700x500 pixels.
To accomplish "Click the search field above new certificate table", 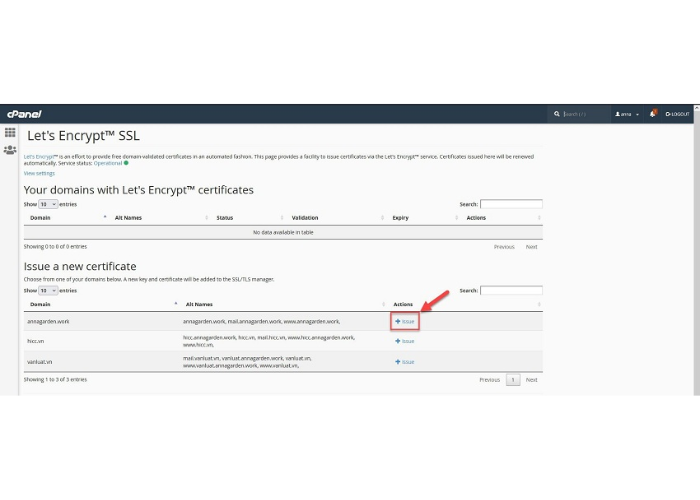I will (511, 290).
